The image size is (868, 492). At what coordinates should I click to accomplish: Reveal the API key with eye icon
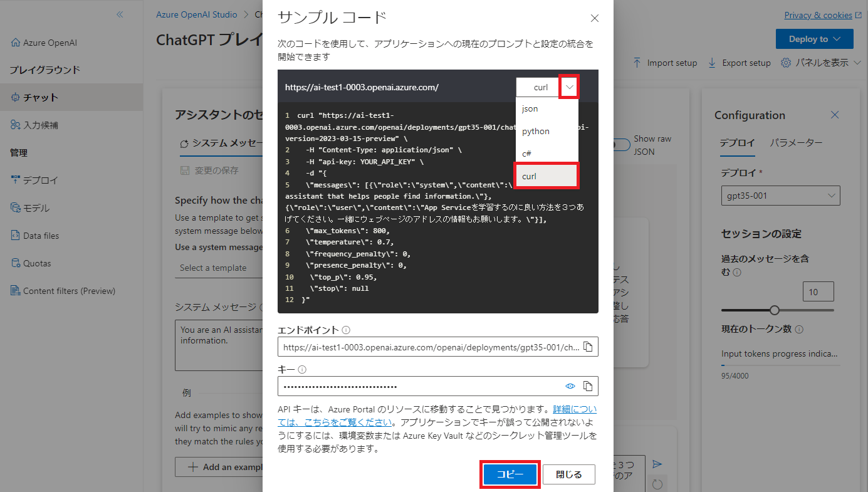[570, 386]
